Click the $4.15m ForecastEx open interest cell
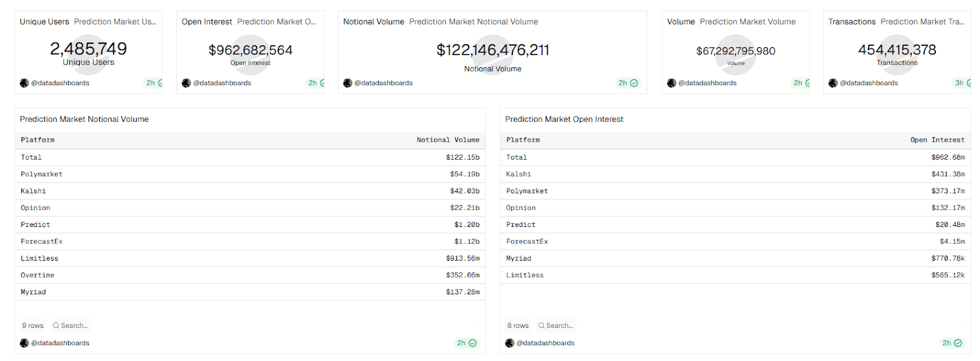Screen dimensions: 980x361 (x=952, y=242)
